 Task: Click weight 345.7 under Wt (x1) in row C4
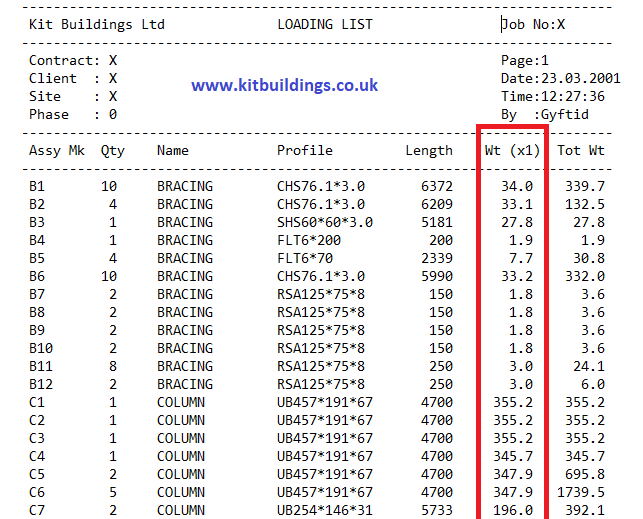513,456
